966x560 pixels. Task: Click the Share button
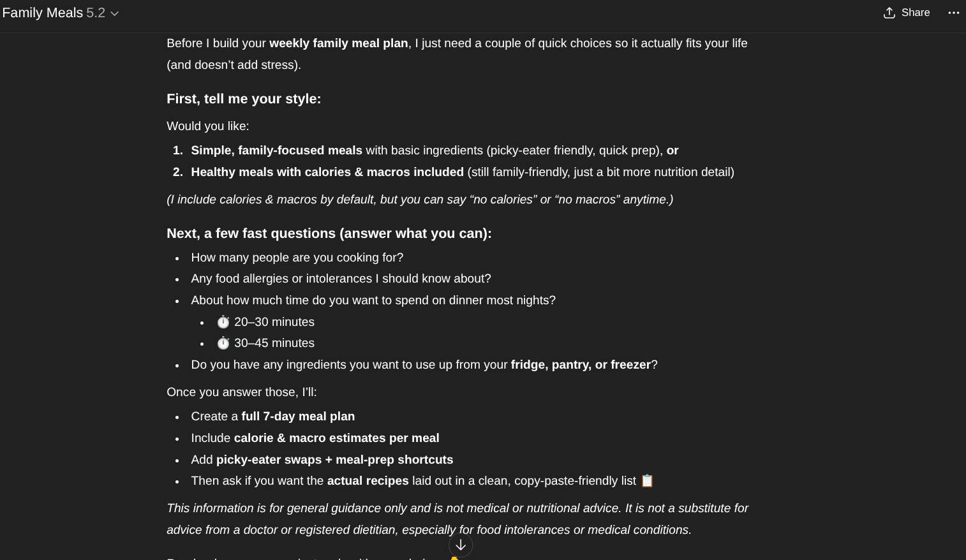(x=907, y=13)
